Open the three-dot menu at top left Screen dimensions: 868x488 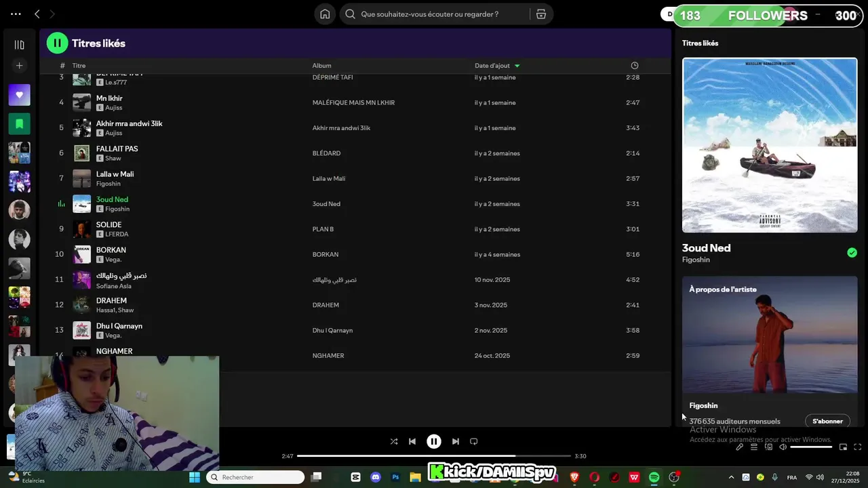tap(16, 14)
